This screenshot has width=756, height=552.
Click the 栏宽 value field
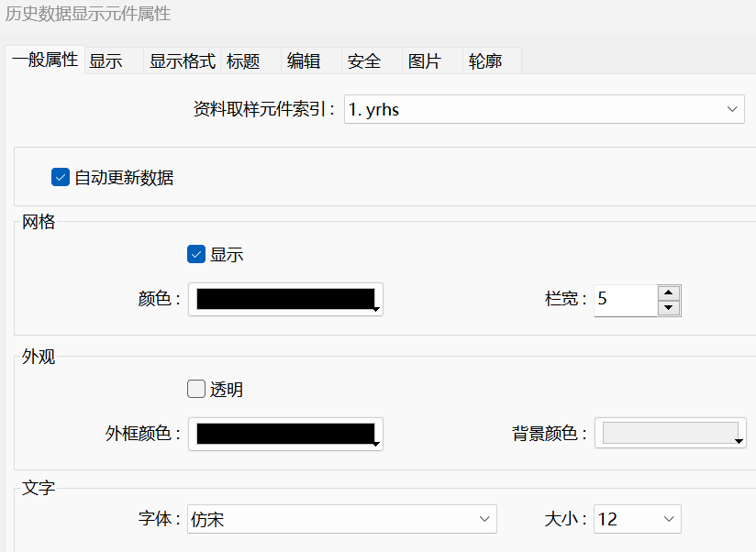point(626,300)
